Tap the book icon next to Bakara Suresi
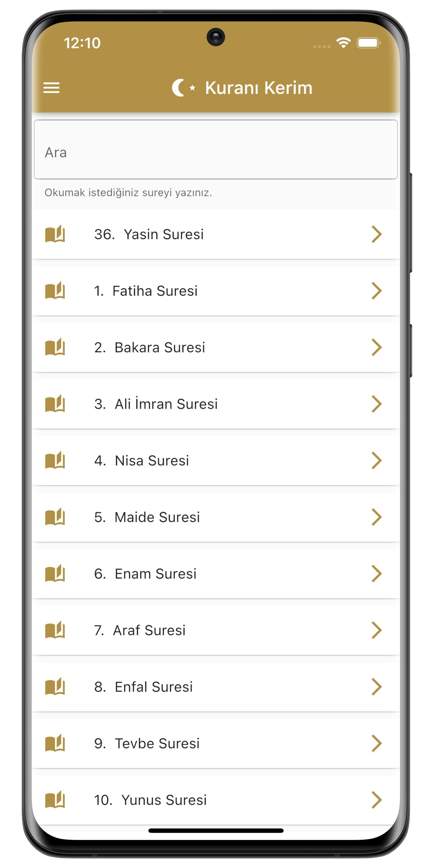This screenshot has height=868, width=434. coord(55,347)
